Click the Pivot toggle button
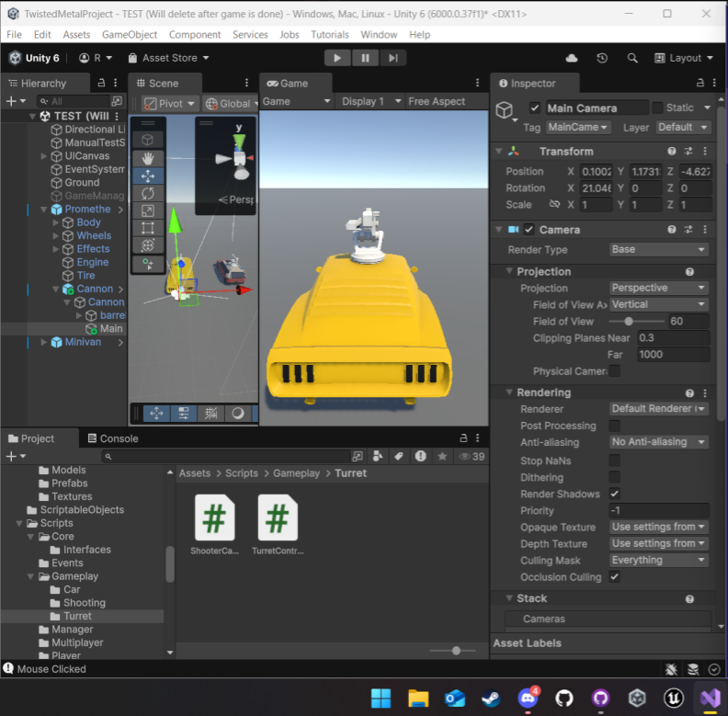This screenshot has width=728, height=716. 169,104
